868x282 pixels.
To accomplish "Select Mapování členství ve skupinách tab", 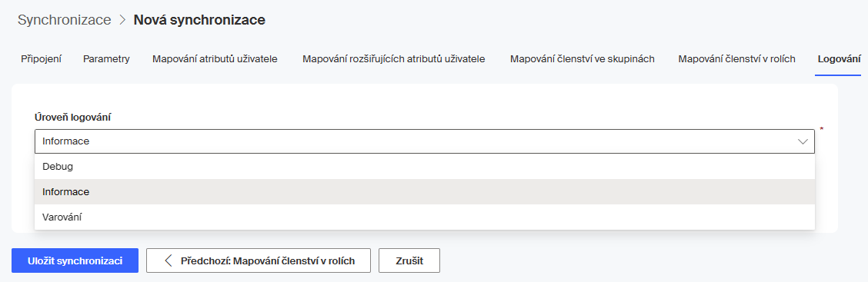I will (x=583, y=58).
